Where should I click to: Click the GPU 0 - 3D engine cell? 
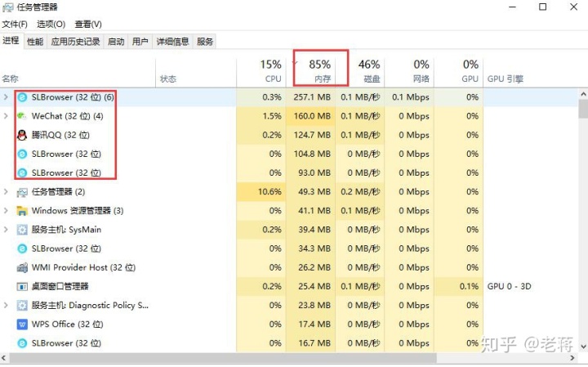[510, 286]
